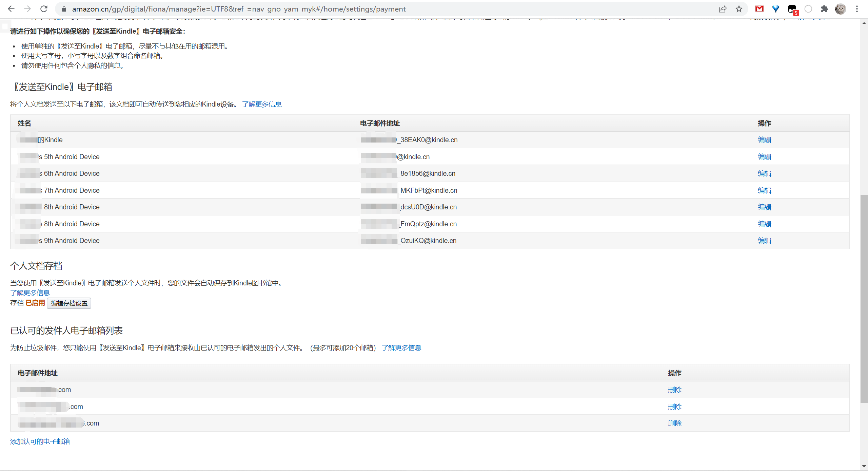Reload the page with refresh icon
Image resolution: width=868 pixels, height=471 pixels.
44,9
